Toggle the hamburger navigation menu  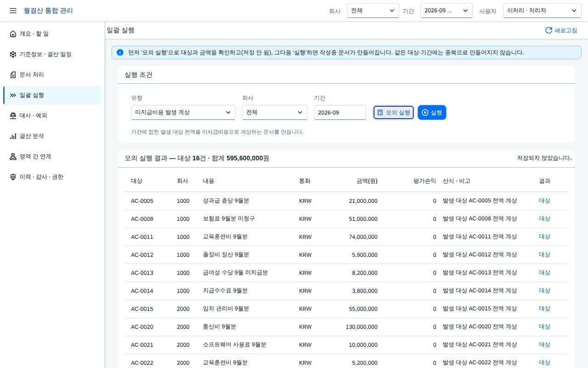13,11
